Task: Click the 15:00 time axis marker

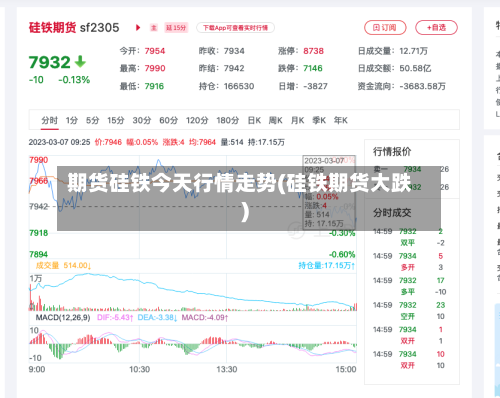Action: (x=346, y=369)
